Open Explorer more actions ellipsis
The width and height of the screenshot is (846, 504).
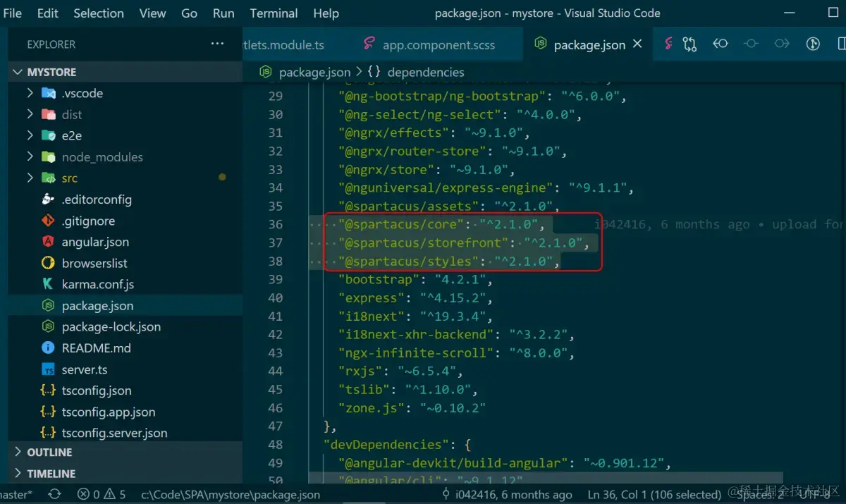pos(217,44)
